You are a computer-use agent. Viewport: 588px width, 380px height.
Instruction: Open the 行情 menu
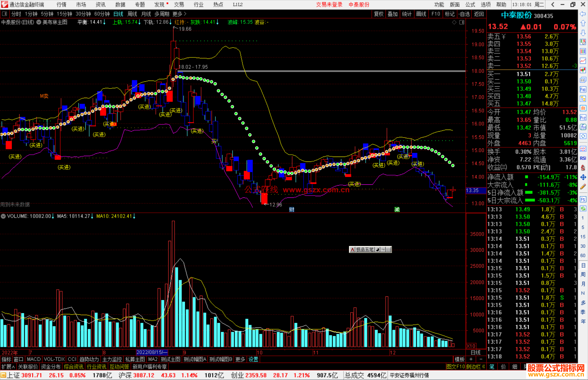(x=61, y=5)
